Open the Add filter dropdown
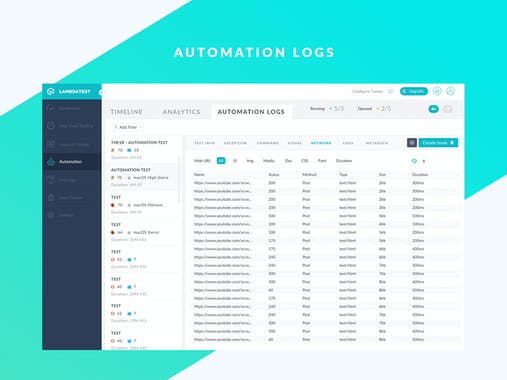 127,127
